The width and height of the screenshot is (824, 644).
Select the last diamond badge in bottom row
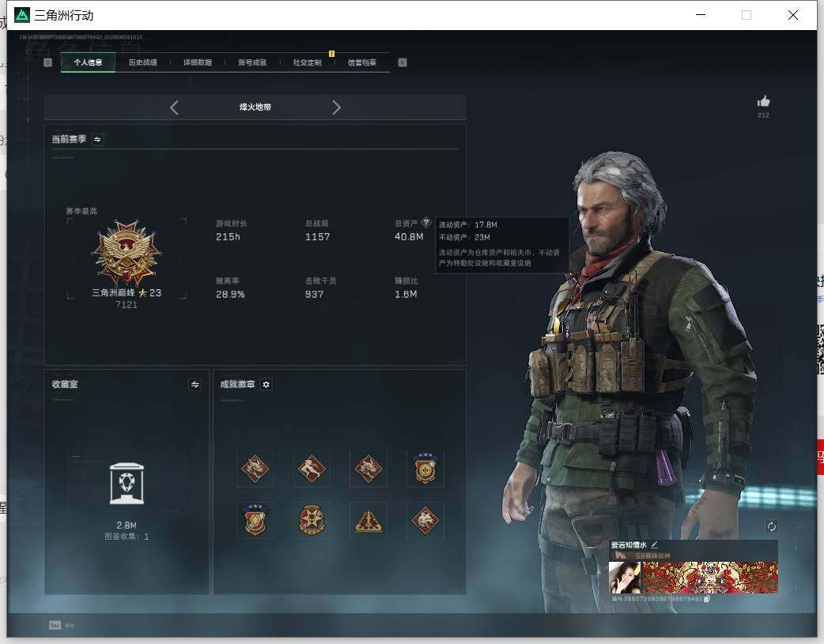pyautogui.click(x=425, y=520)
